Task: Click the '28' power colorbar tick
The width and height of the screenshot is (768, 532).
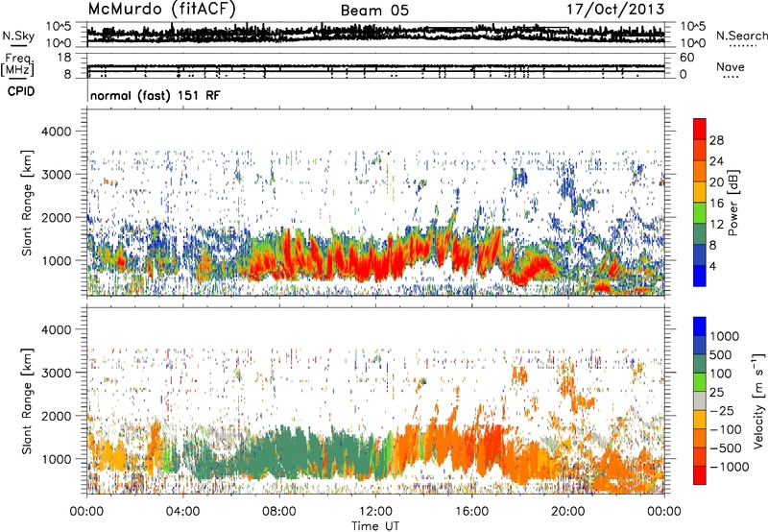Action: 716,140
